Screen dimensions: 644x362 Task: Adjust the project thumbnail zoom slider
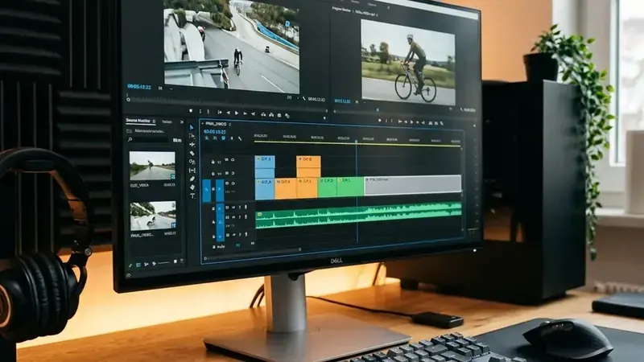click(x=164, y=263)
